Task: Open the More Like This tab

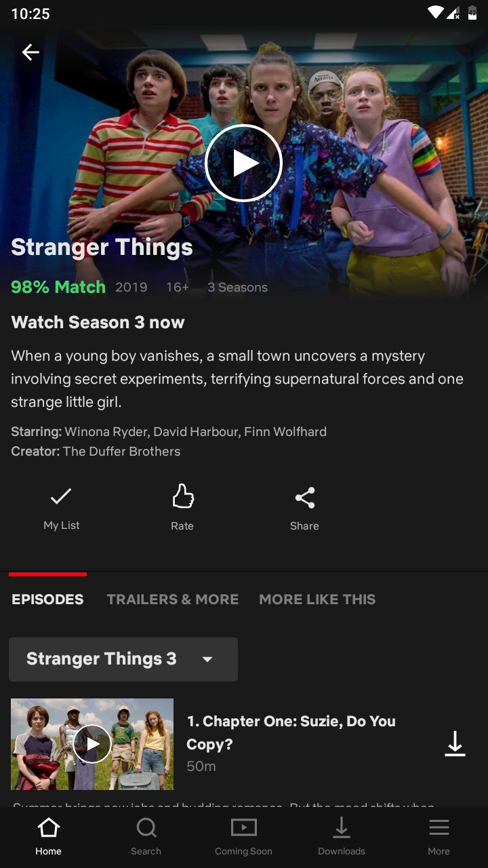Action: 317,599
